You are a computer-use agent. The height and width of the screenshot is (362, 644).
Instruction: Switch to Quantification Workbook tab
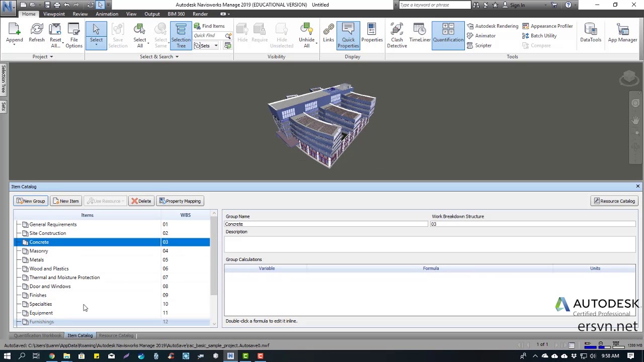point(38,335)
